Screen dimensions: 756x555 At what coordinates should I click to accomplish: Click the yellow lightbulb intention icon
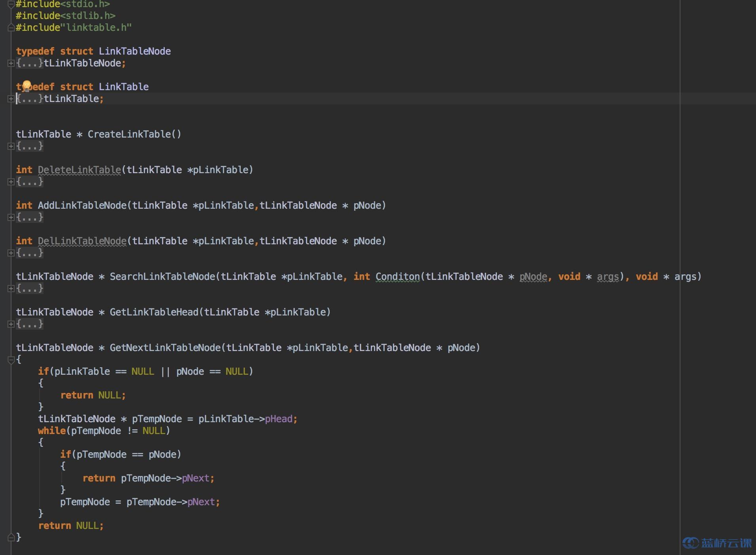(x=26, y=85)
